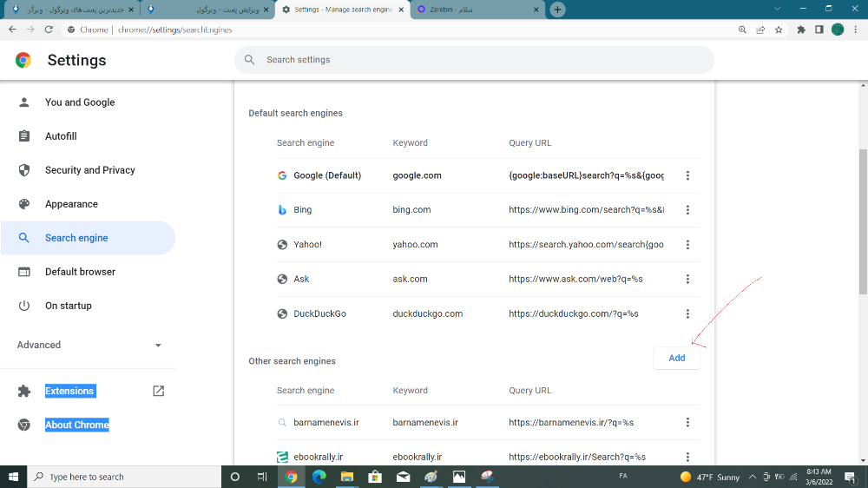
Task: Click the external link icon beside Extensions
Action: [158, 391]
